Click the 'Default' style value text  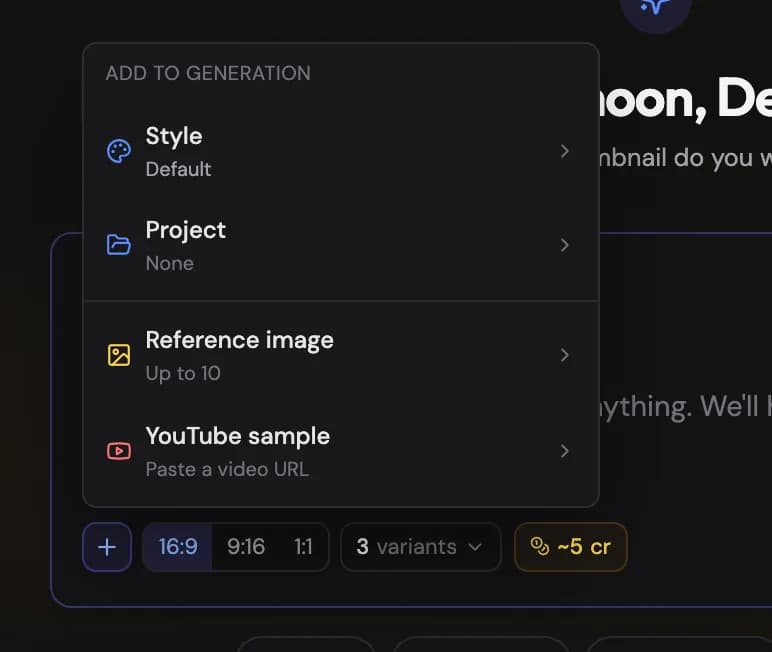click(x=178, y=169)
